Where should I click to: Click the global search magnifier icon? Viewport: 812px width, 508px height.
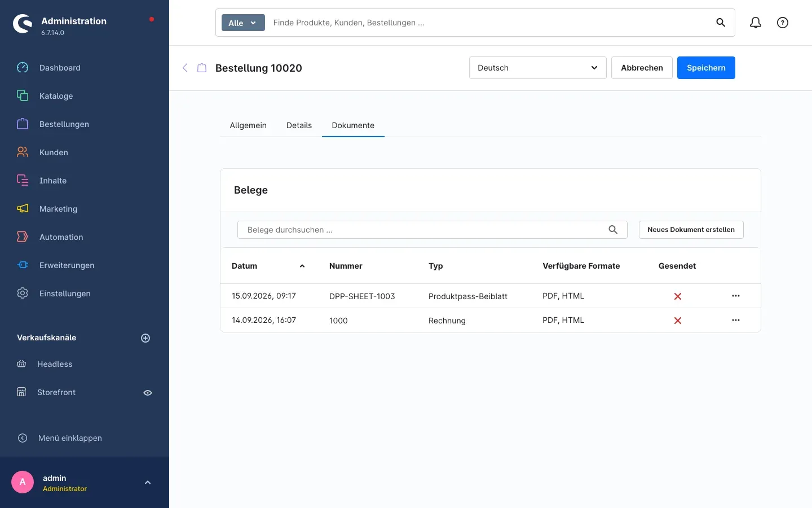[721, 23]
